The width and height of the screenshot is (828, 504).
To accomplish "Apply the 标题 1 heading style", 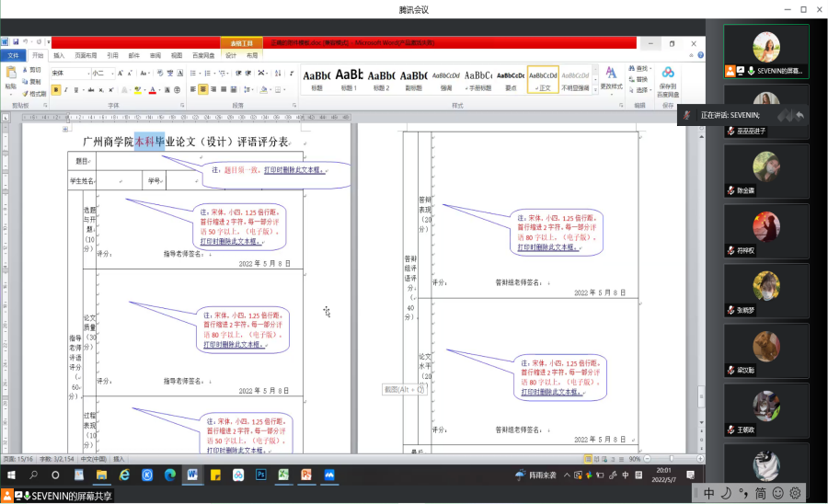I will (x=350, y=78).
